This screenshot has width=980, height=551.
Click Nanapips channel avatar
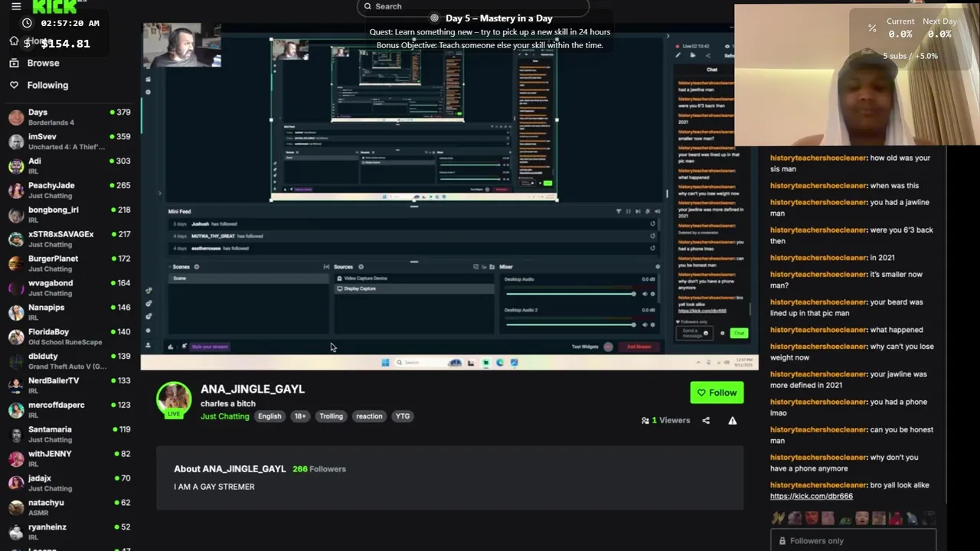16,313
